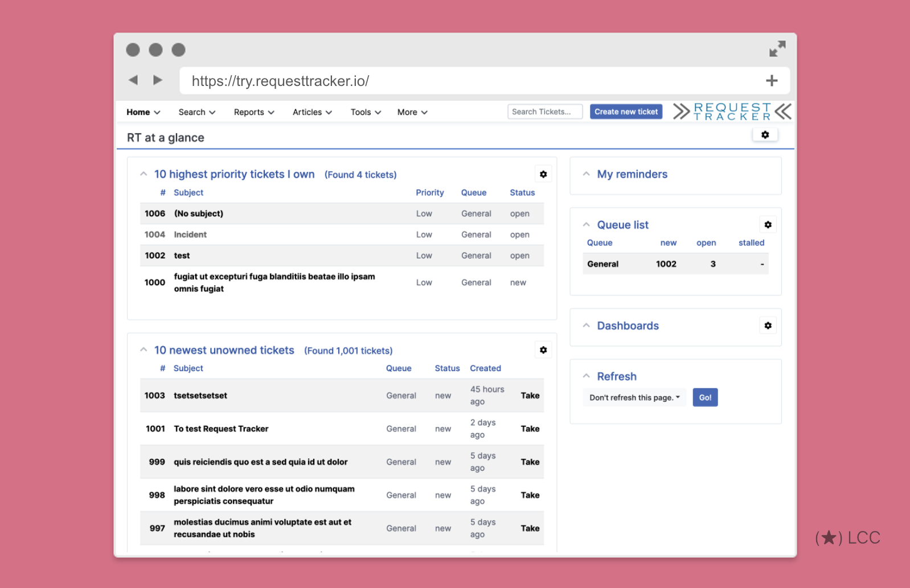Open gear options for Dashboards panel
910x588 pixels.
click(768, 326)
